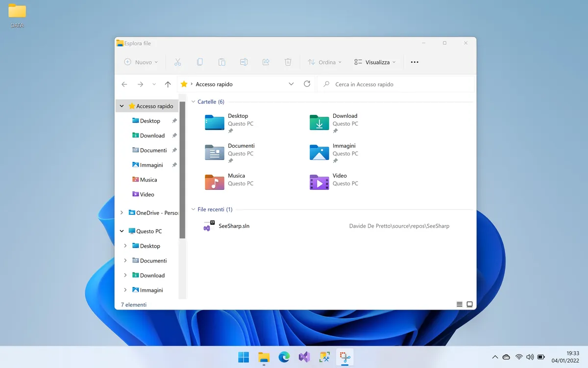Click the Cerca in Accesso rapido search field

(396, 84)
